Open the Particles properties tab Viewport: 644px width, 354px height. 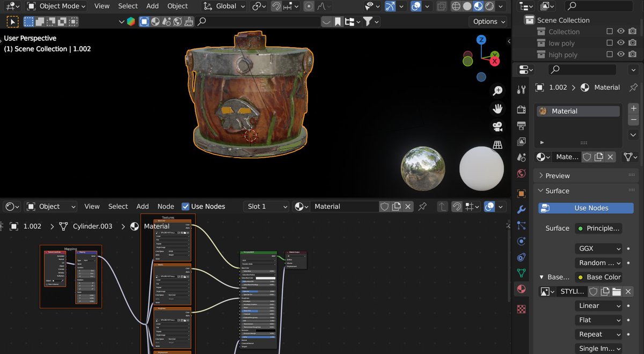point(521,226)
